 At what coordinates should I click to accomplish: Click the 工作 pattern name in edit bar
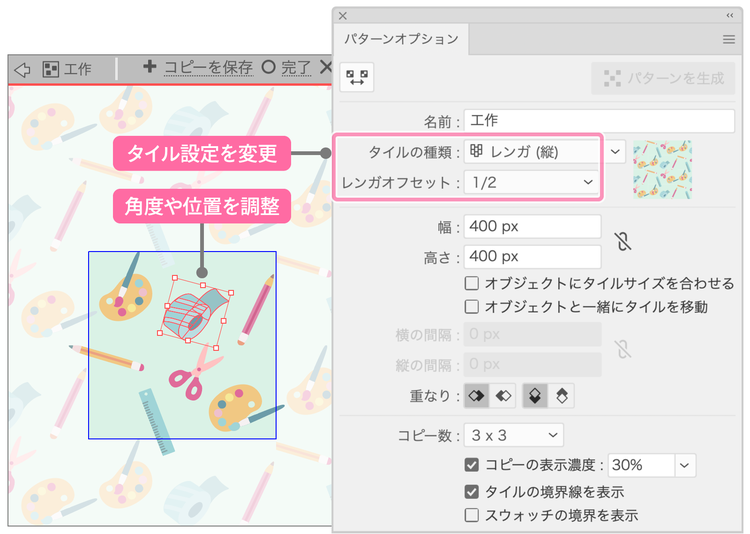(x=77, y=69)
